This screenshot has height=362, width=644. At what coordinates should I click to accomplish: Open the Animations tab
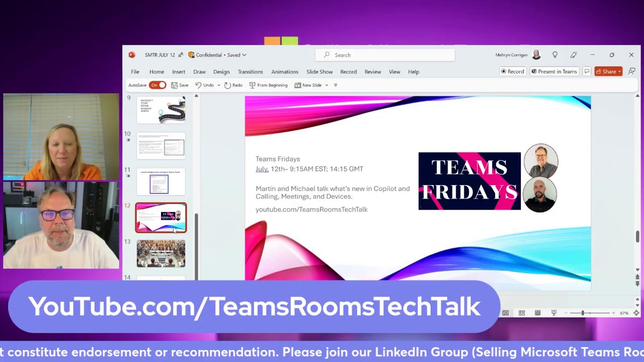pos(285,72)
